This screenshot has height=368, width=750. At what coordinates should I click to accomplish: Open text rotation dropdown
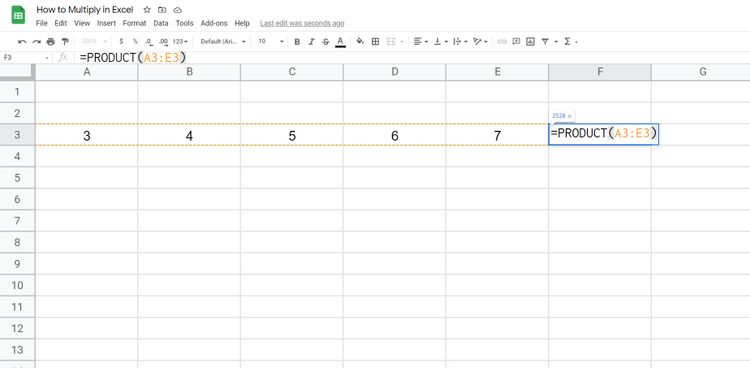click(x=480, y=42)
